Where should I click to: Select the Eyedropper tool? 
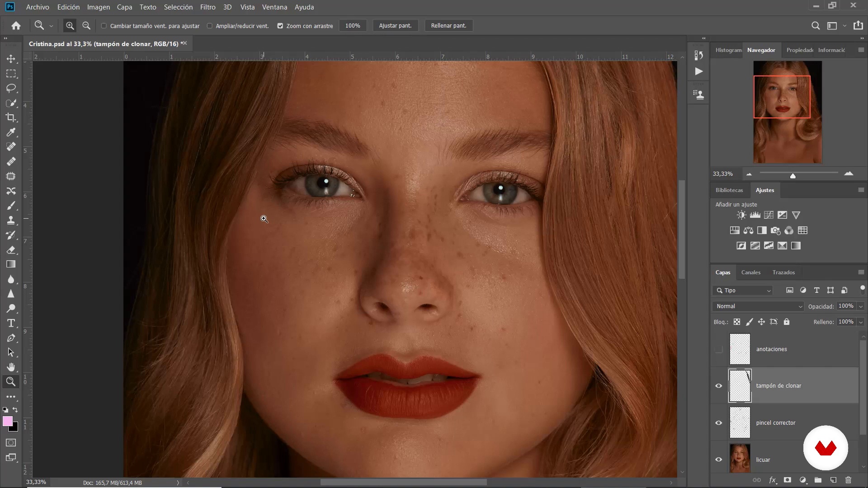[11, 132]
